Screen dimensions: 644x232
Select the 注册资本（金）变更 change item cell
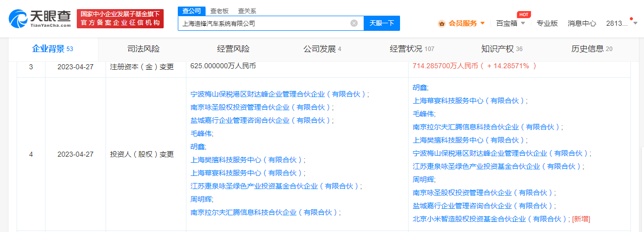(x=142, y=66)
